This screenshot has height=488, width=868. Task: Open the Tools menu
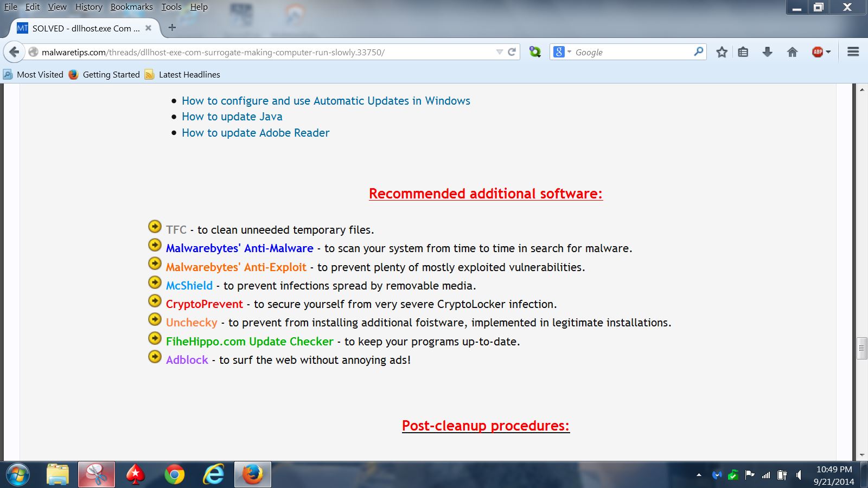[x=171, y=7]
